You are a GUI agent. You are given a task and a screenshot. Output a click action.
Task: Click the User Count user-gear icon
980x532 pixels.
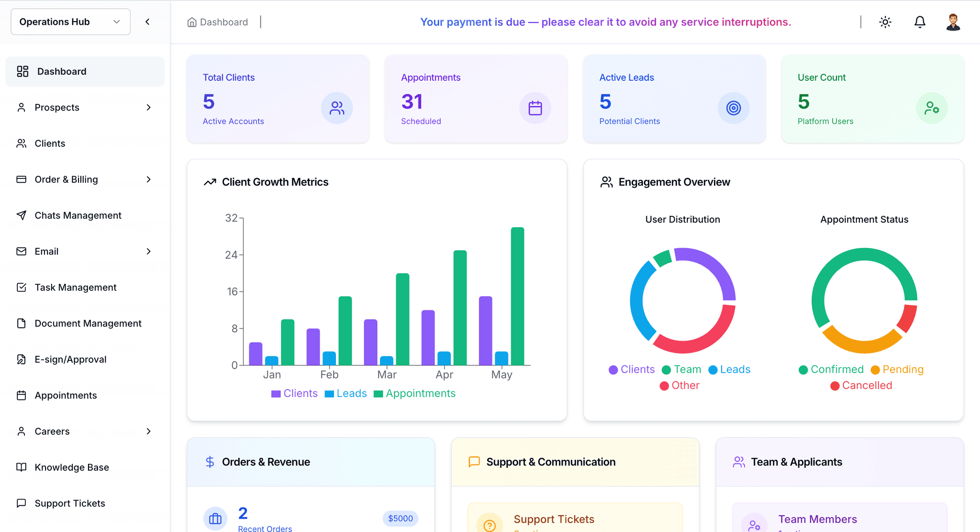[932, 108]
